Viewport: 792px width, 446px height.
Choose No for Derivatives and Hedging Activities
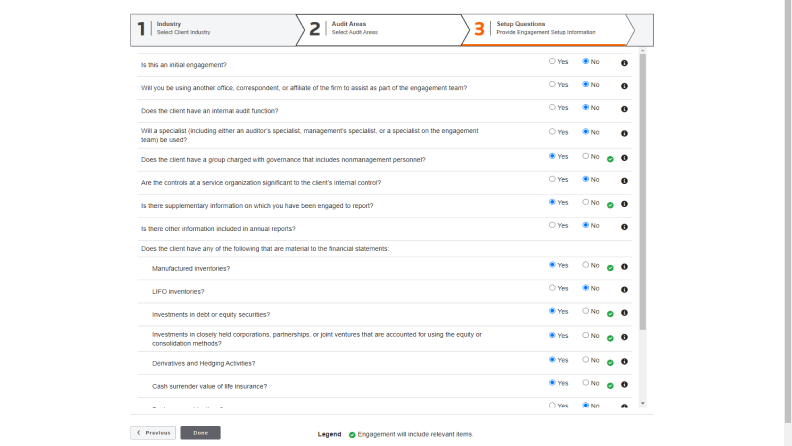tap(586, 360)
